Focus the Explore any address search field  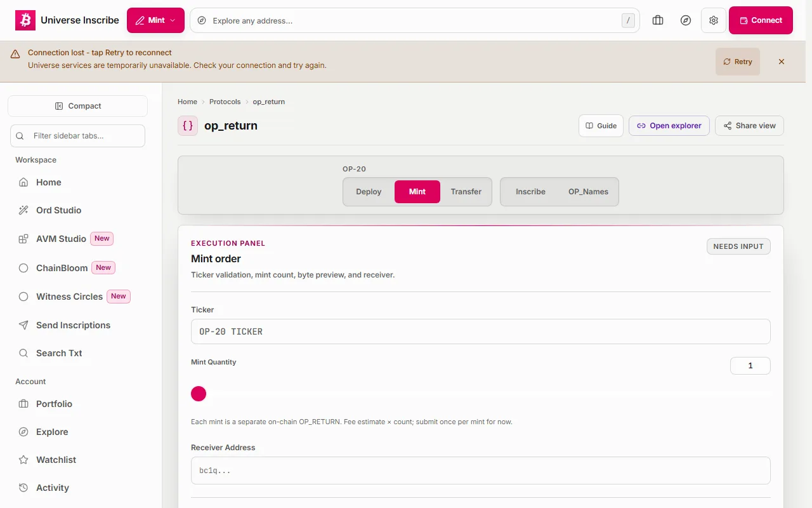pyautogui.click(x=415, y=20)
